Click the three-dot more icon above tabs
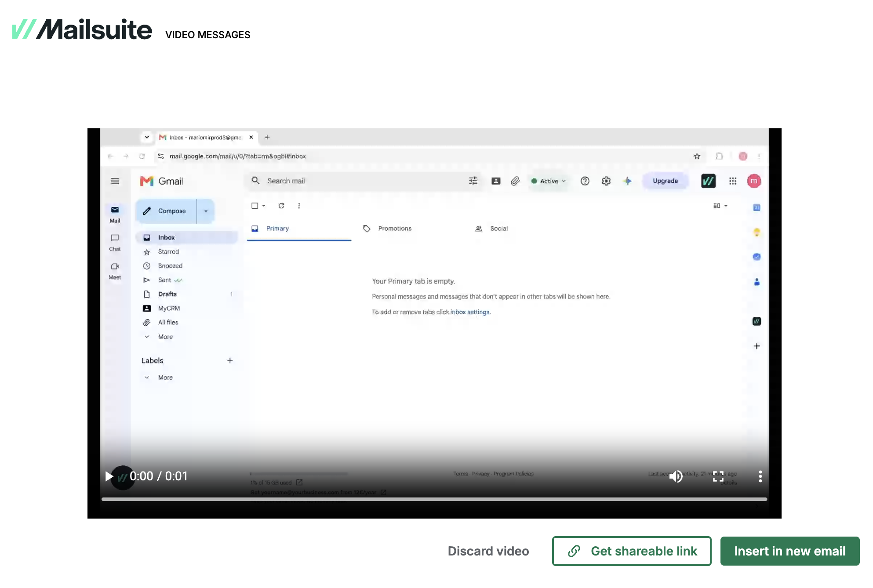This screenshot has width=873, height=588. coord(299,206)
